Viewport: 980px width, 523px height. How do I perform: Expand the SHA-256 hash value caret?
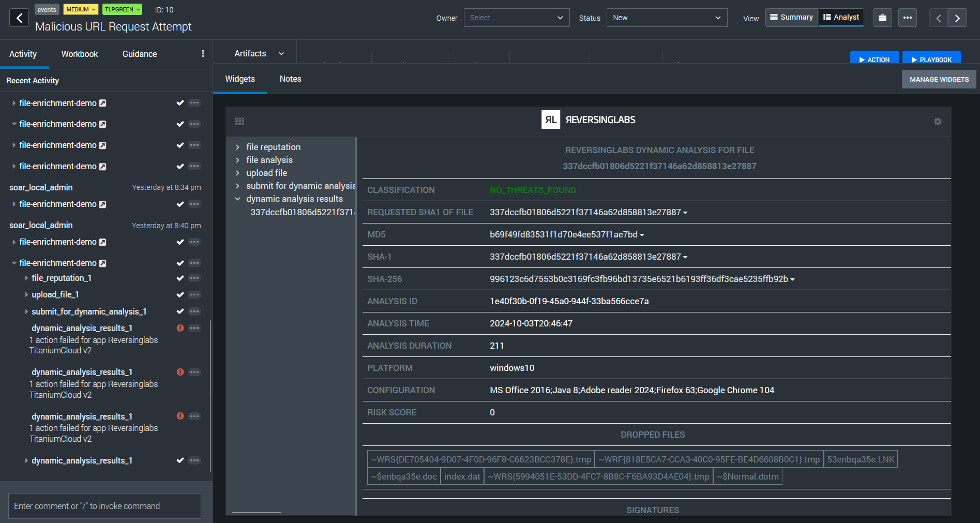792,279
